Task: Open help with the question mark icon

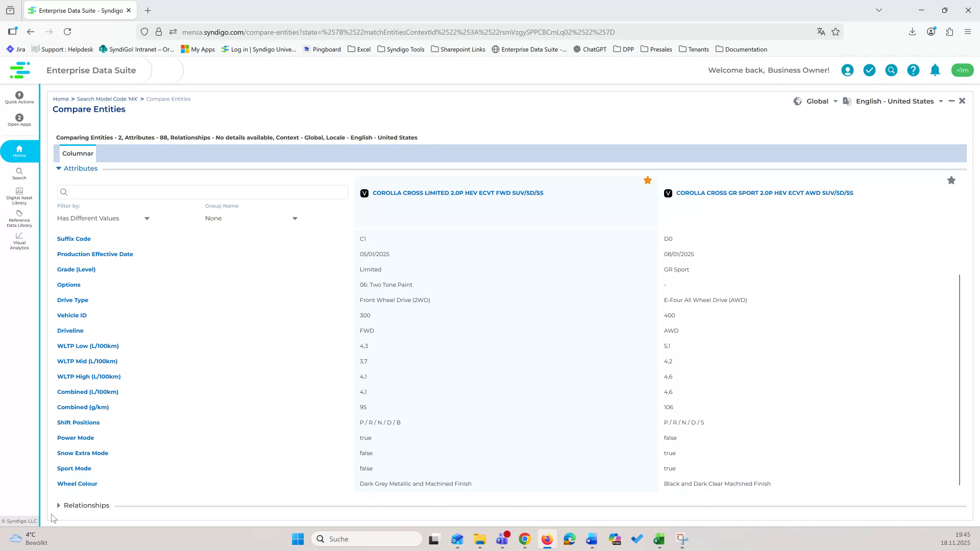Action: (913, 70)
